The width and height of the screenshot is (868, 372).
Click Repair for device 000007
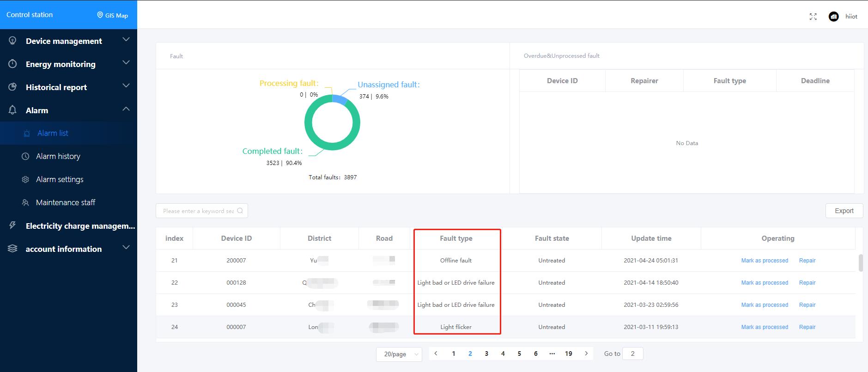click(807, 327)
